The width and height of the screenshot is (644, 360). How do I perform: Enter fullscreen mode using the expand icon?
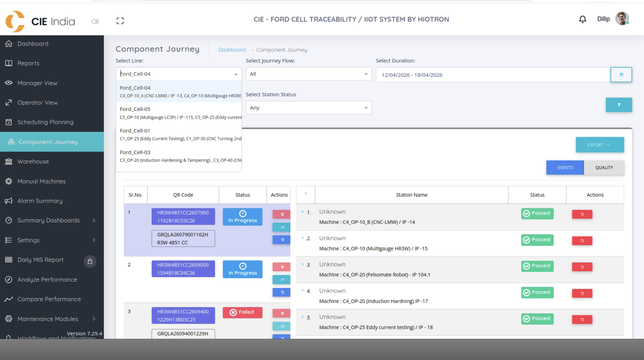click(x=120, y=21)
